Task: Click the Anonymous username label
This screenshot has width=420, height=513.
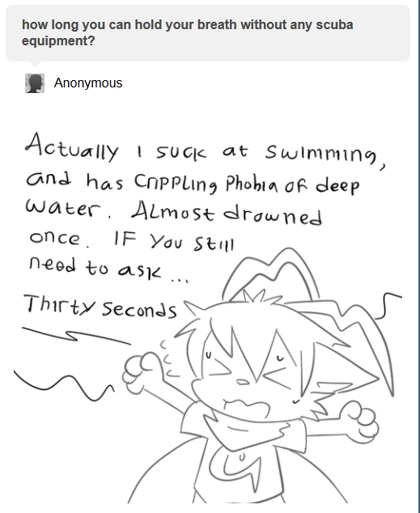Action: (x=88, y=83)
